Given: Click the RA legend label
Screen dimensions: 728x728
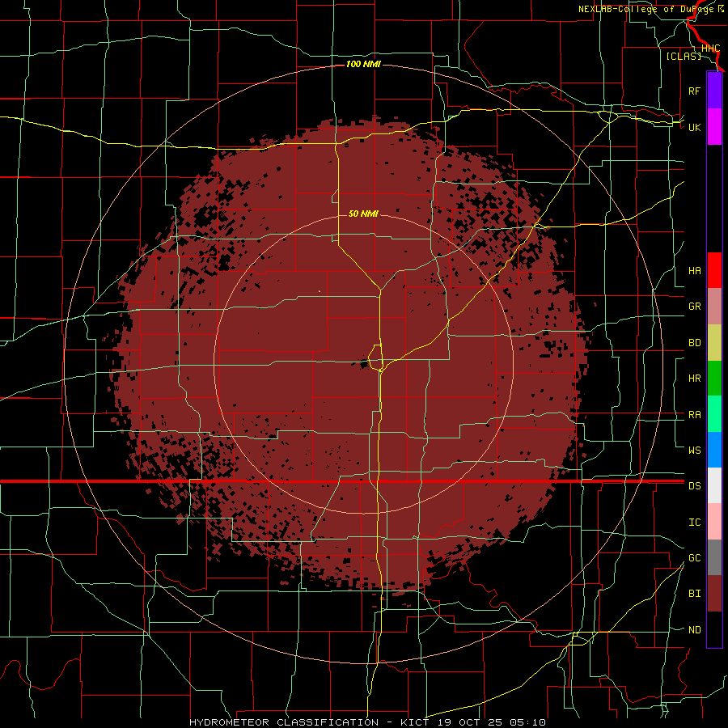Looking at the screenshot, I should (694, 415).
